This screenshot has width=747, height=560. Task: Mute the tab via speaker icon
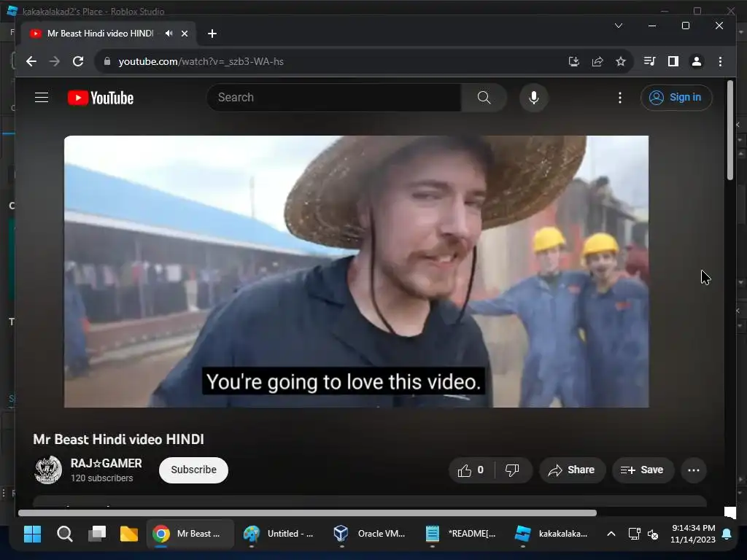(169, 34)
